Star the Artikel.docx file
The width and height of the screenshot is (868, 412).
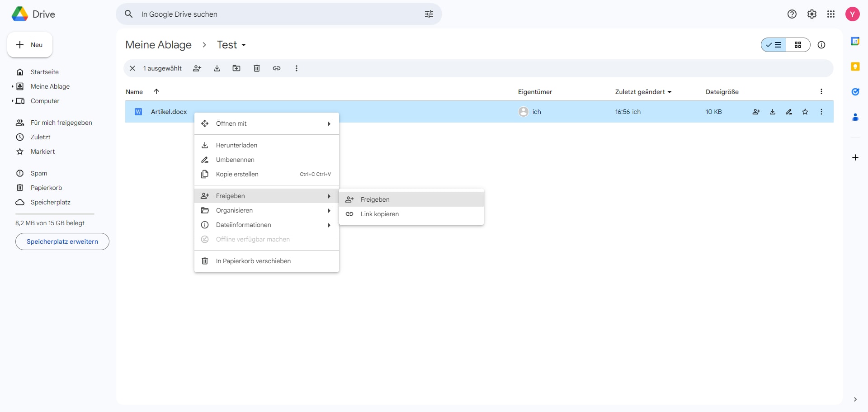pos(805,112)
